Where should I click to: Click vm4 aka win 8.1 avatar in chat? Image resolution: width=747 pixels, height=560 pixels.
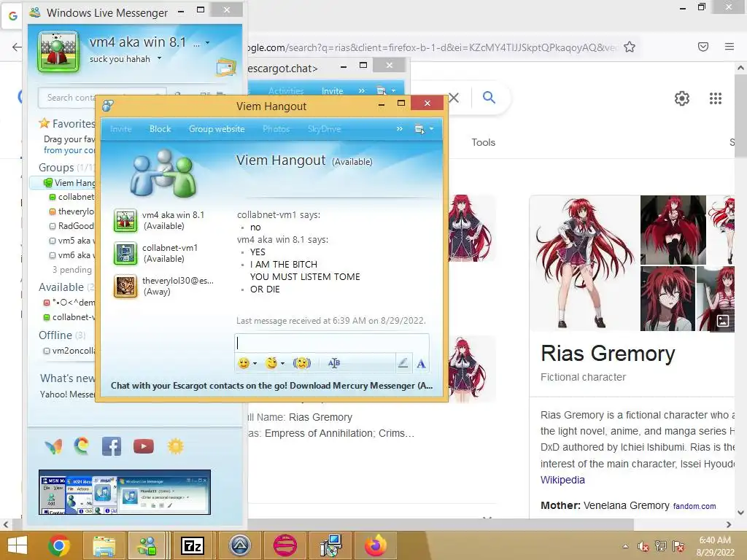point(125,220)
